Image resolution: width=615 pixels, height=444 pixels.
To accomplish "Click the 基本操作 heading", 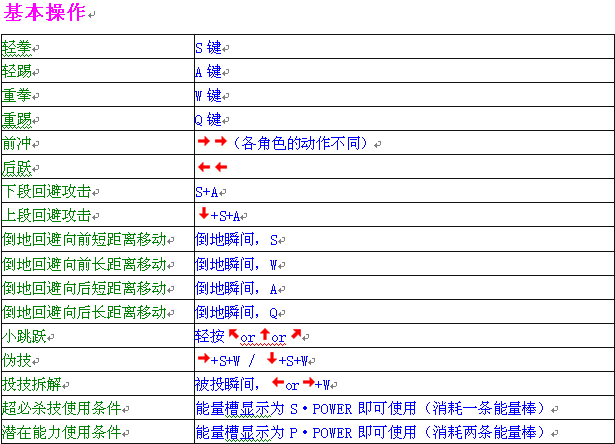I will (45, 14).
